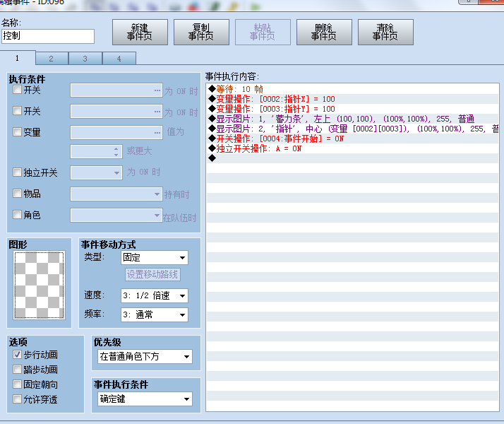
Task: Click the 图形 checkered graphic preview box
Action: tap(40, 285)
